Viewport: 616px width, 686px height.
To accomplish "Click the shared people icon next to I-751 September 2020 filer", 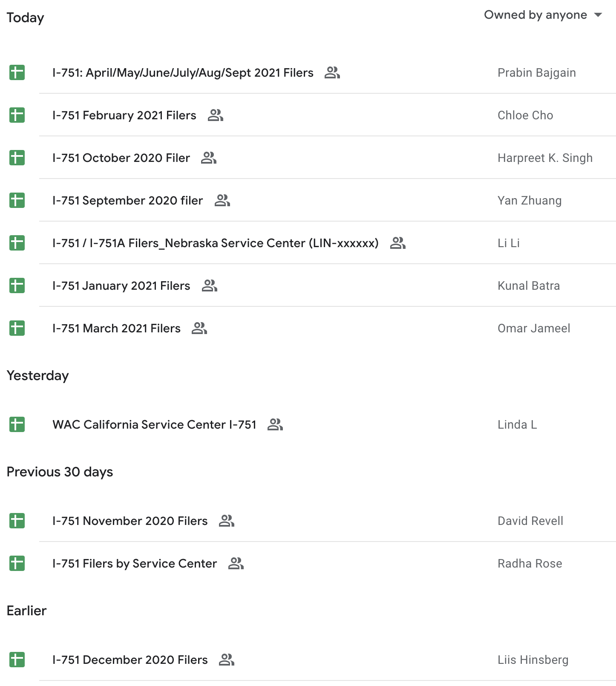I will tap(222, 200).
